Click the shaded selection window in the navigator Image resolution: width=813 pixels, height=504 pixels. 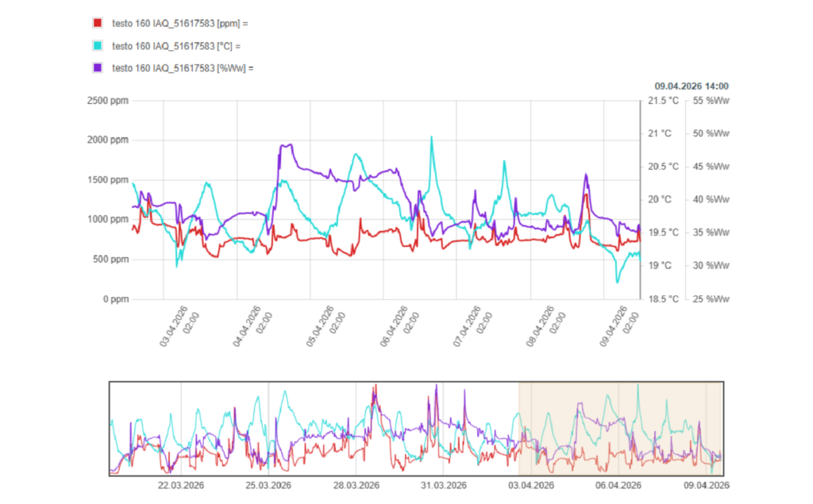(x=620, y=429)
